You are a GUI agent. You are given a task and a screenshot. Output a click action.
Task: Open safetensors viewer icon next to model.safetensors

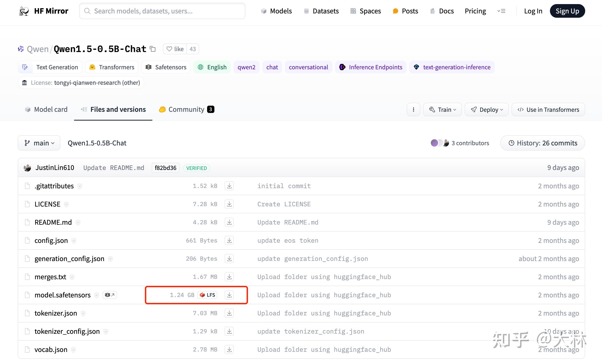point(110,295)
